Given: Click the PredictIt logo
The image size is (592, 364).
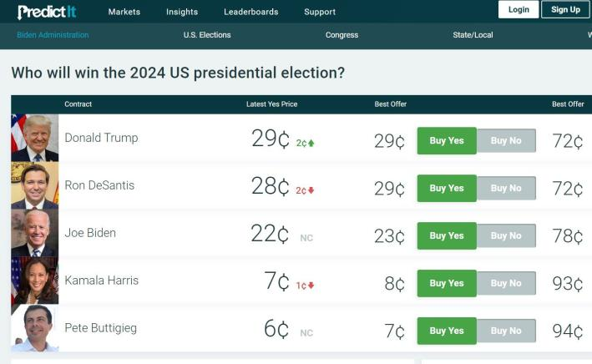Looking at the screenshot, I should point(47,11).
